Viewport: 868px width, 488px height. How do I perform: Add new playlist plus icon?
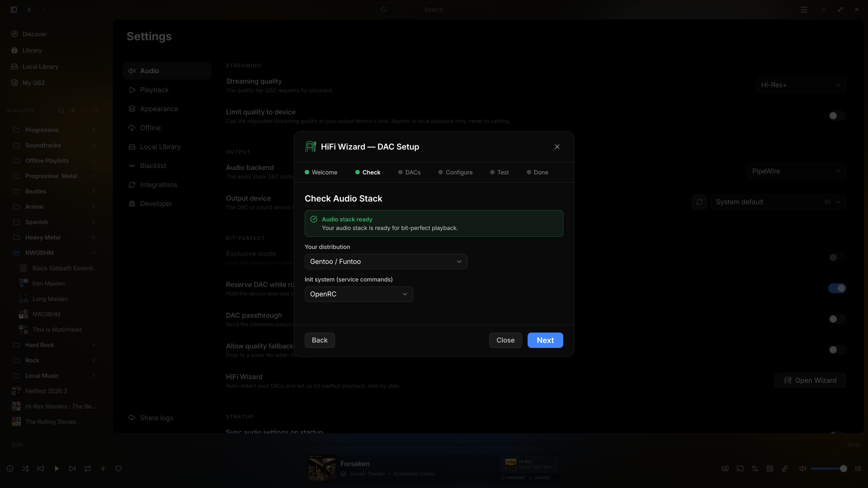(73, 110)
